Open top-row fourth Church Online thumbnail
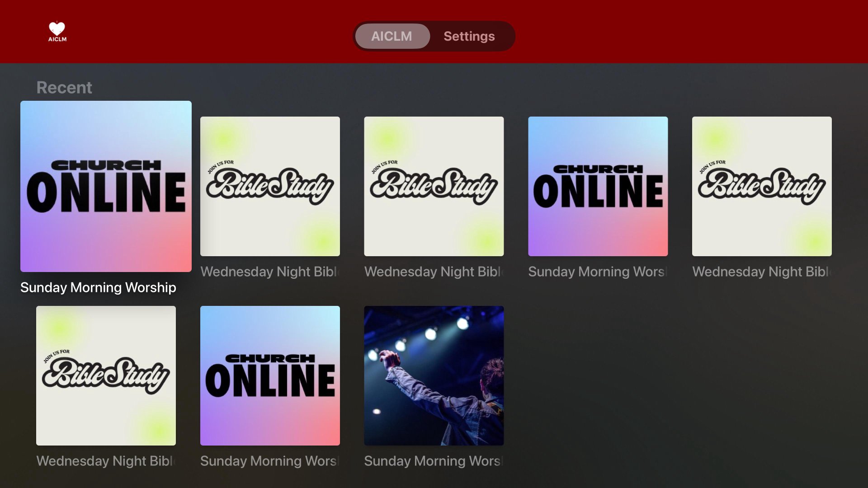868x488 pixels. pyautogui.click(x=598, y=186)
